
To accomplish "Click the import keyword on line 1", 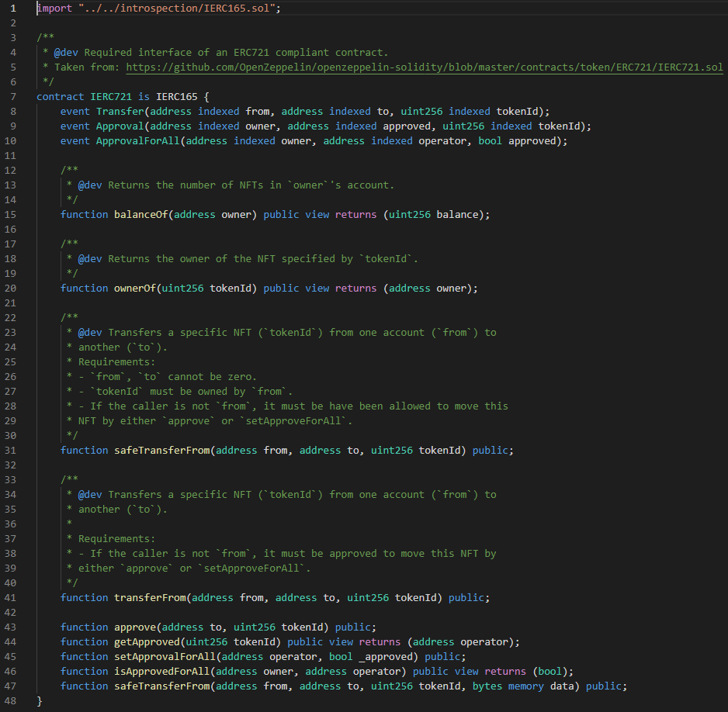I will [x=54, y=9].
